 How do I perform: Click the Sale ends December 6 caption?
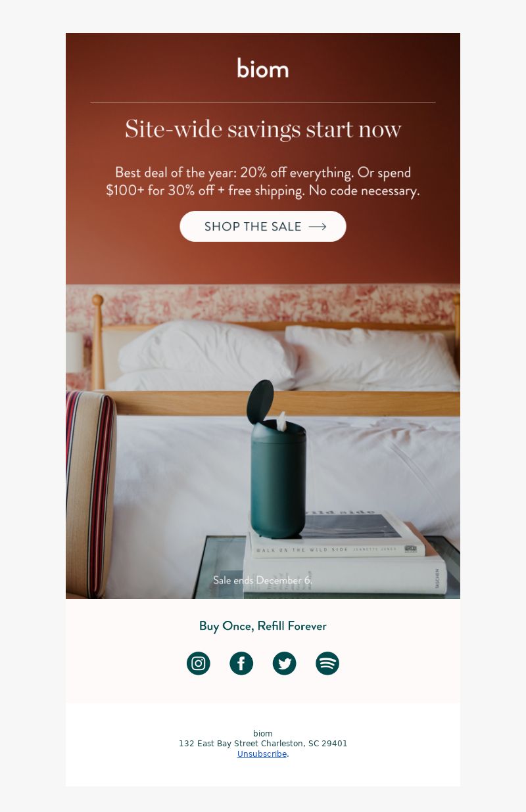click(x=262, y=580)
